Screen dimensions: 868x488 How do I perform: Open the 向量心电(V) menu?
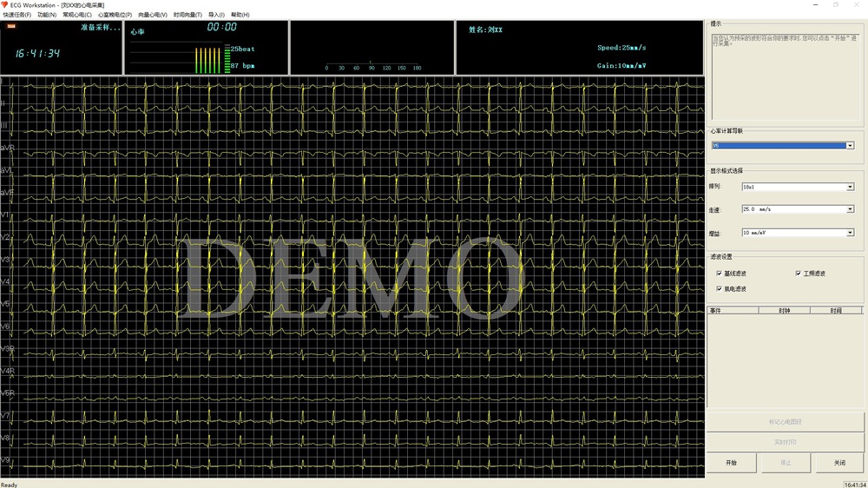[153, 15]
